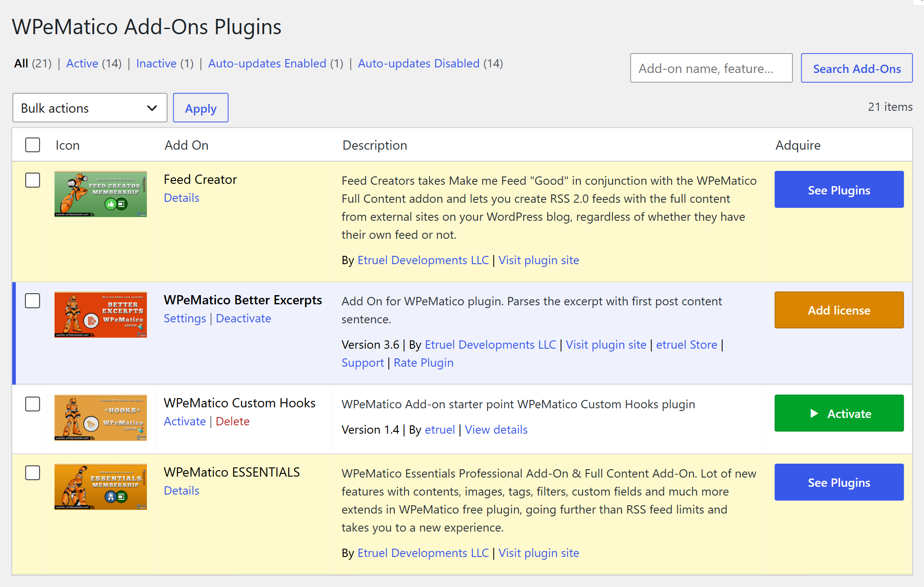
Task: Filter by Active add-ons
Action: coord(82,63)
